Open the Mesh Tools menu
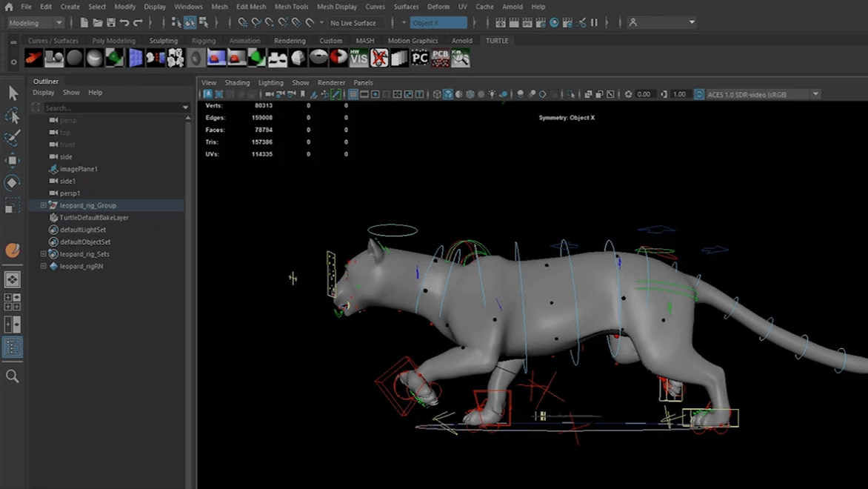This screenshot has width=868, height=489. [291, 6]
